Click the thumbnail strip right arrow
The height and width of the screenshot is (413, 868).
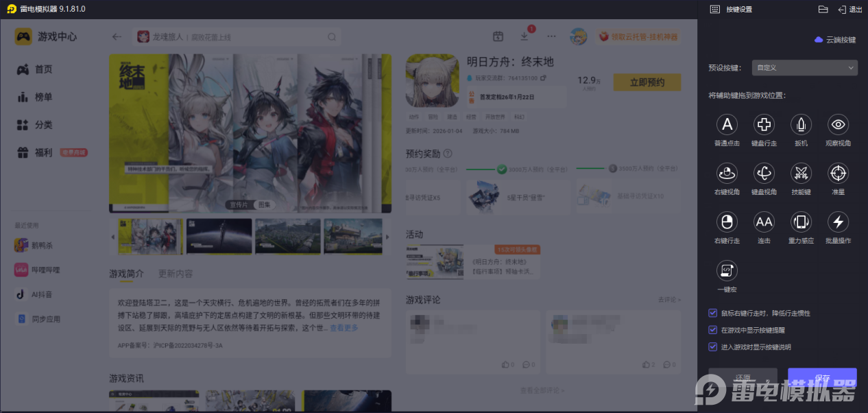coord(387,237)
